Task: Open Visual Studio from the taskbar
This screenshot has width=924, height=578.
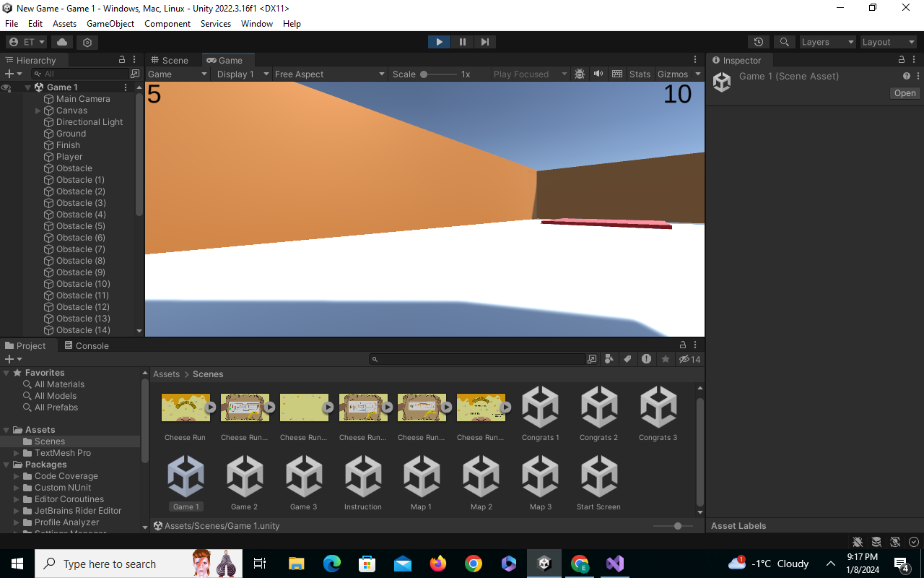Action: pyautogui.click(x=615, y=564)
